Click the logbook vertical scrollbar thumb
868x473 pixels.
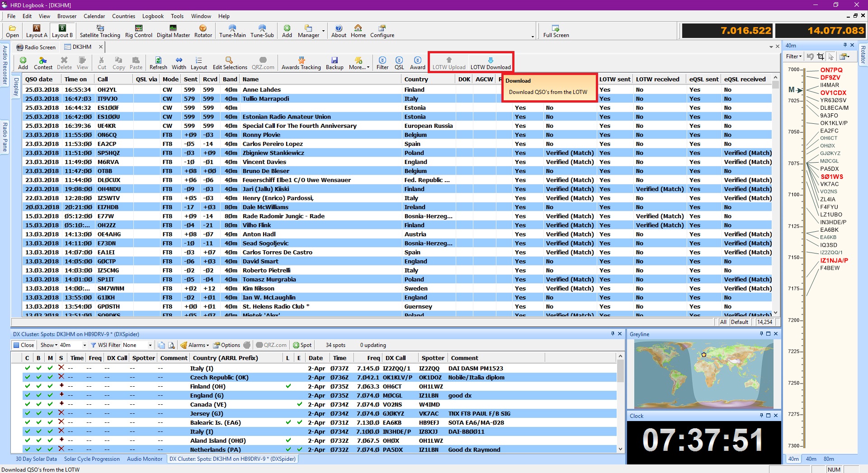click(x=775, y=85)
